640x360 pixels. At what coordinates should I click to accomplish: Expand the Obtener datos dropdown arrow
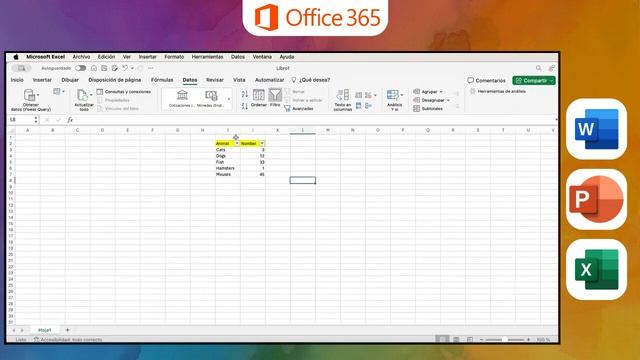pyautogui.click(x=38, y=95)
